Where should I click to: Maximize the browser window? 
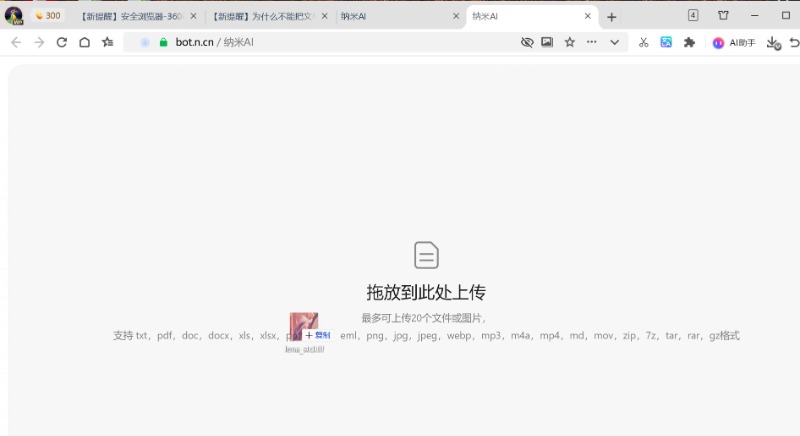(786, 16)
